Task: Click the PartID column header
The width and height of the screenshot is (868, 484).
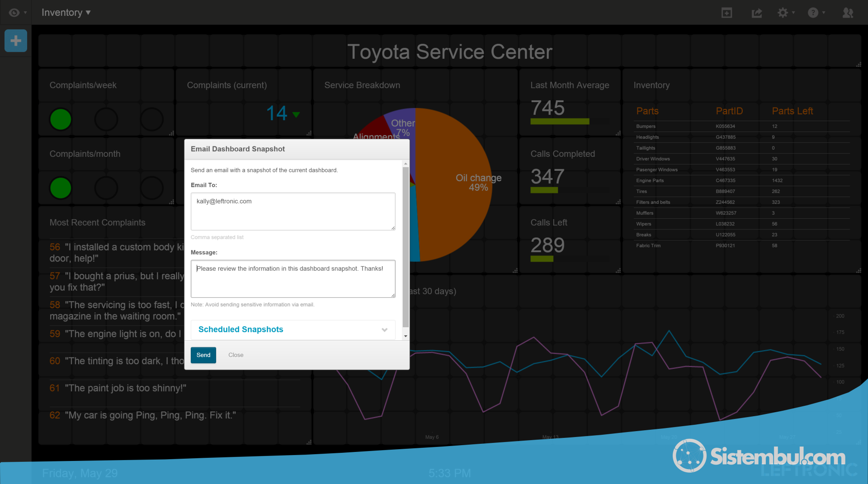Action: pyautogui.click(x=729, y=111)
